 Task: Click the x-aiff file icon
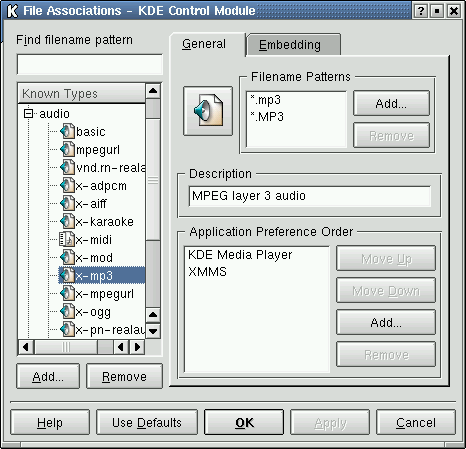tap(67, 203)
